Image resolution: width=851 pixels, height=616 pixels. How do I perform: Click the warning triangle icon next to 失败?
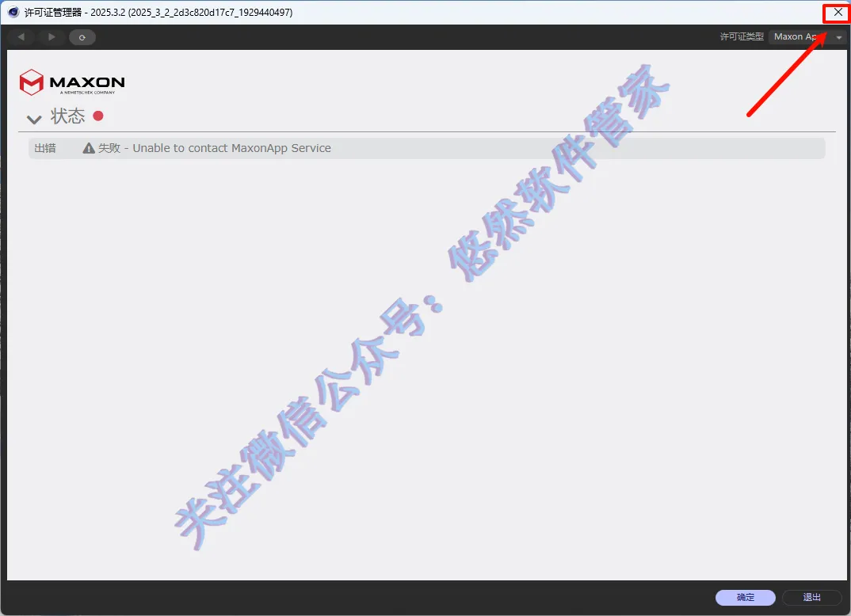[89, 148]
